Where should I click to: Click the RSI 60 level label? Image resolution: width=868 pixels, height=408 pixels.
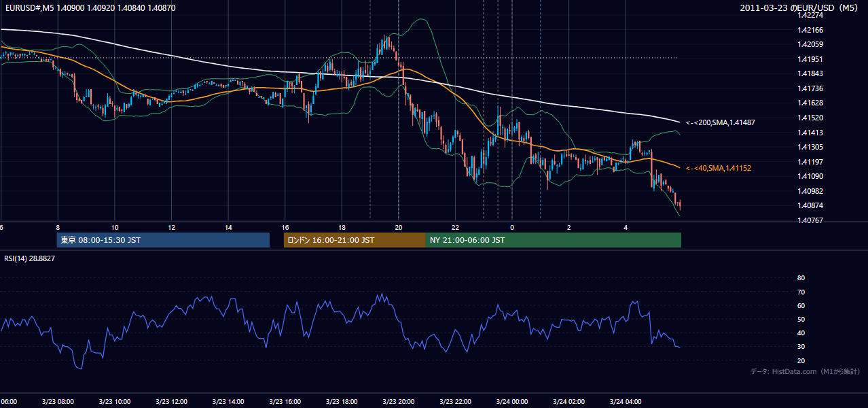tap(801, 305)
